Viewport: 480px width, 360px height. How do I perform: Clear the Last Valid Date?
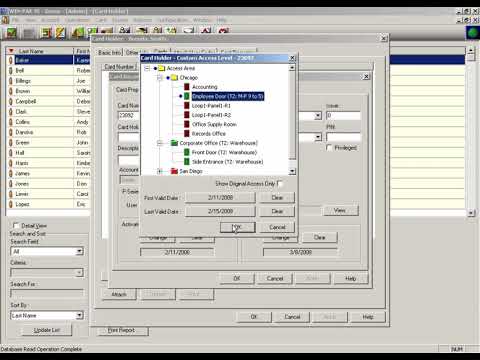click(277, 211)
